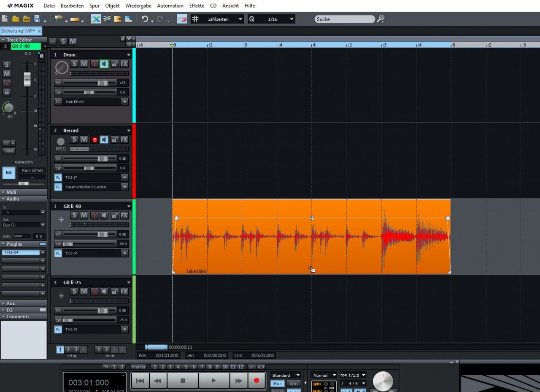Click the redo arrow in toolbar

coord(160,19)
